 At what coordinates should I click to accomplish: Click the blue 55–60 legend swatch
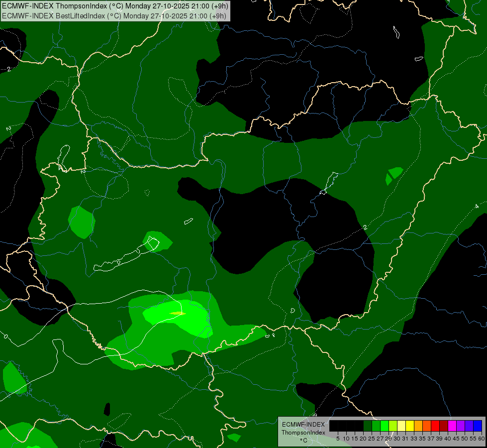click(478, 426)
